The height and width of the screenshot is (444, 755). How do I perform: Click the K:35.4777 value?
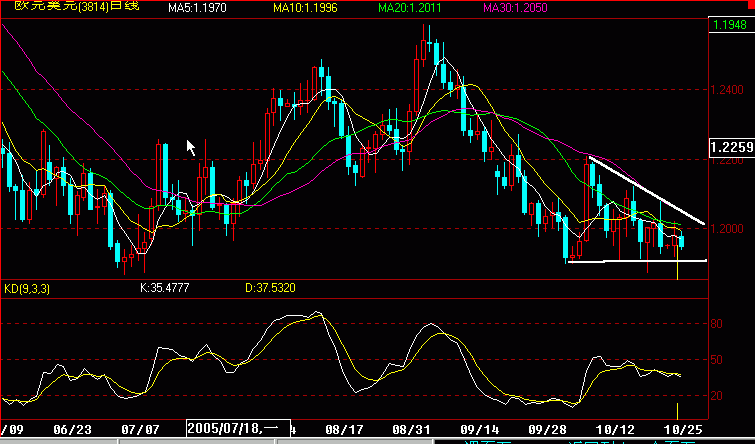click(165, 288)
